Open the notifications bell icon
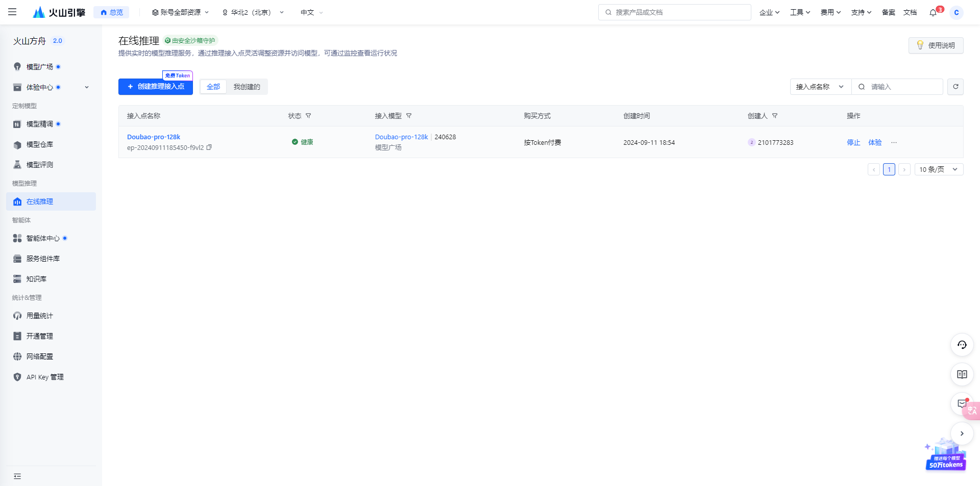Image resolution: width=980 pixels, height=486 pixels. click(933, 12)
